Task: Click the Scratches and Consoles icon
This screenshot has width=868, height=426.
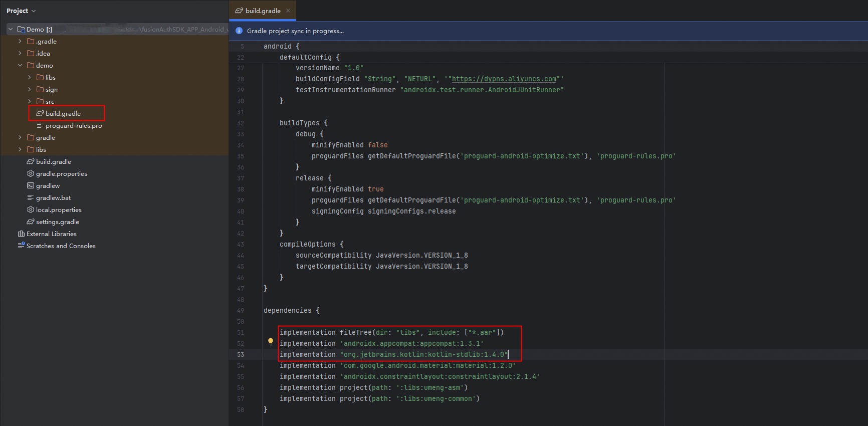Action: pyautogui.click(x=21, y=246)
